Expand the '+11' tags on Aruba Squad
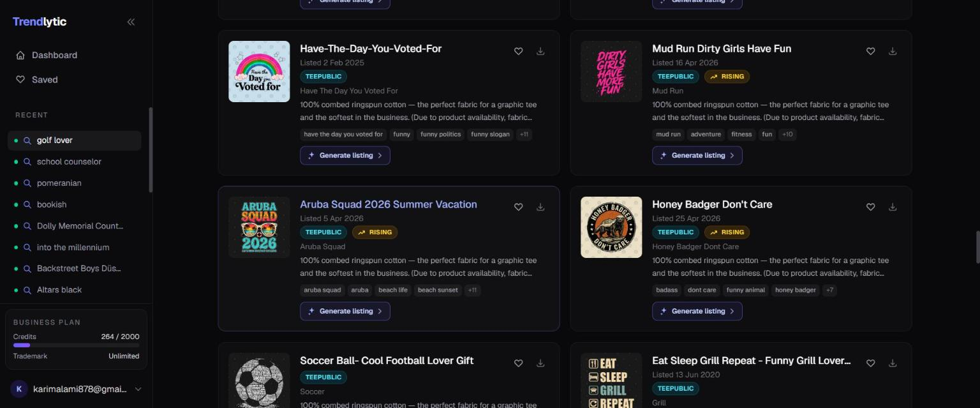Screen dimensions: 980x408 click(x=472, y=290)
